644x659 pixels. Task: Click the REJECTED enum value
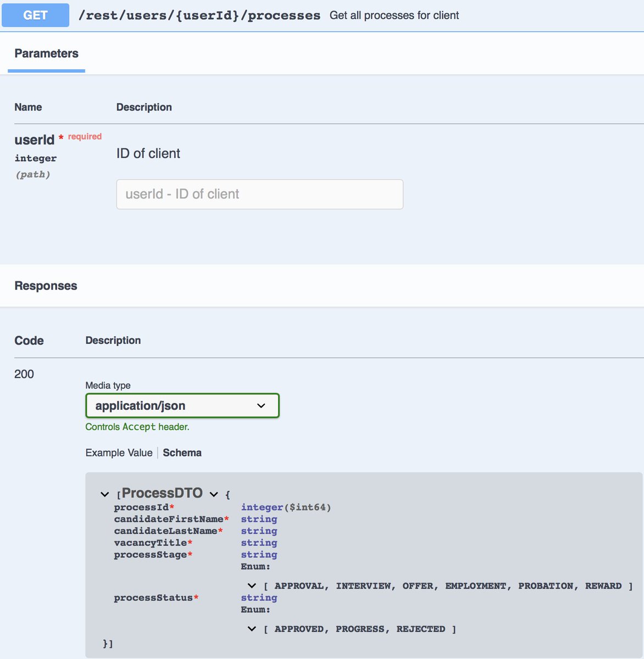(x=421, y=629)
